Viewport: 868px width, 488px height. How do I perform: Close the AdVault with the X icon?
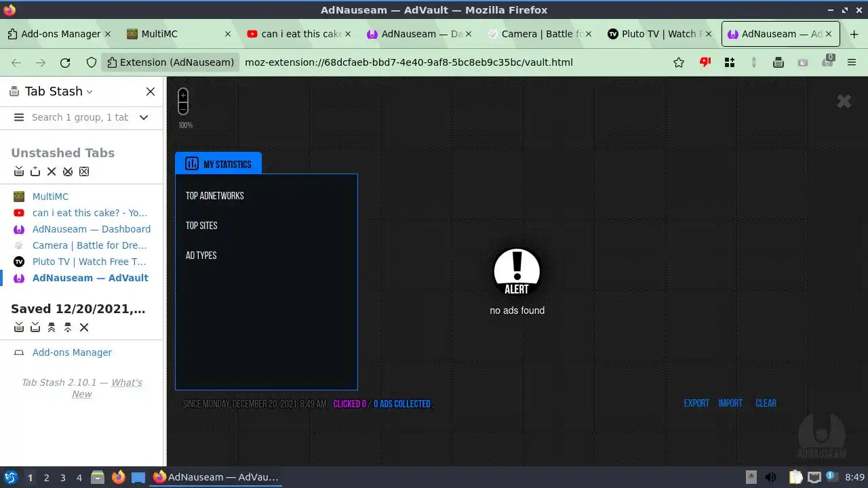coord(844,101)
